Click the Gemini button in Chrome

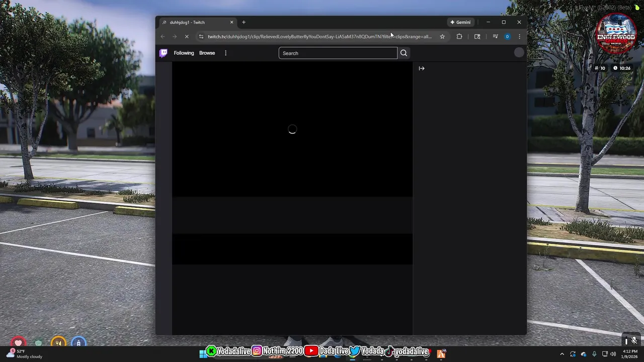tap(460, 22)
